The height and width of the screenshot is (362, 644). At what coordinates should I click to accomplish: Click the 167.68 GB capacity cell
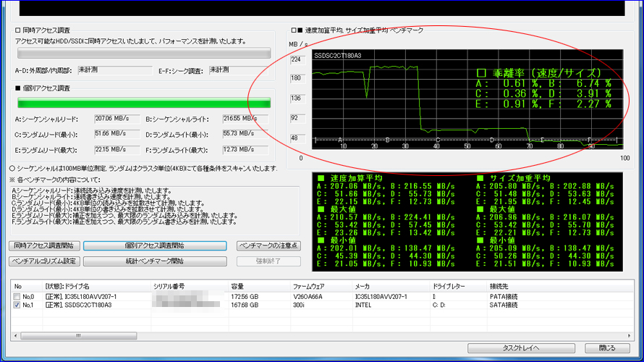pos(245,306)
